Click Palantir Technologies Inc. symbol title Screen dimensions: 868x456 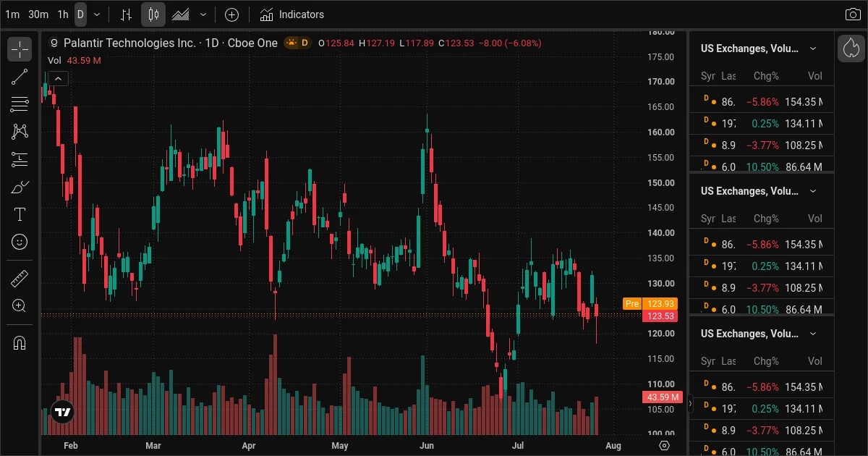[x=130, y=43]
